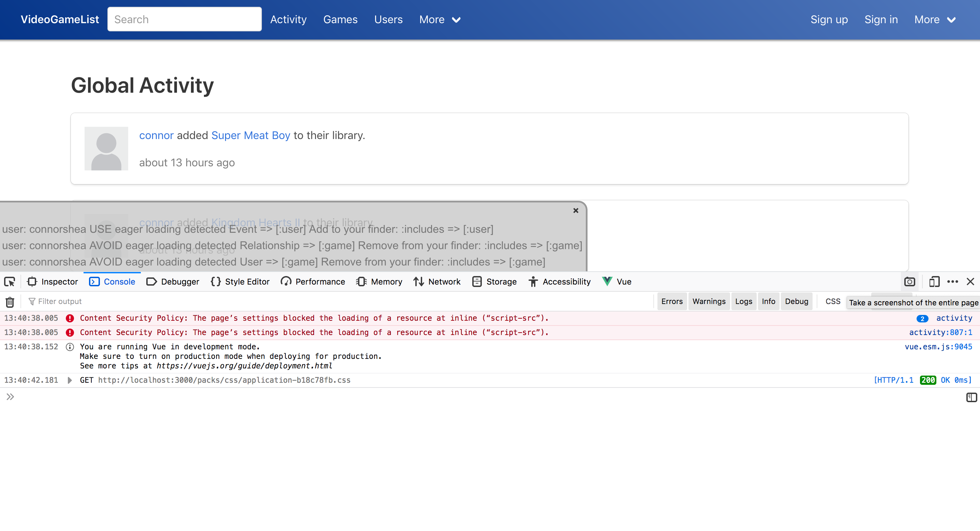Open the vue.esm.js:9045 source link
The height and width of the screenshot is (531, 980).
pos(938,347)
